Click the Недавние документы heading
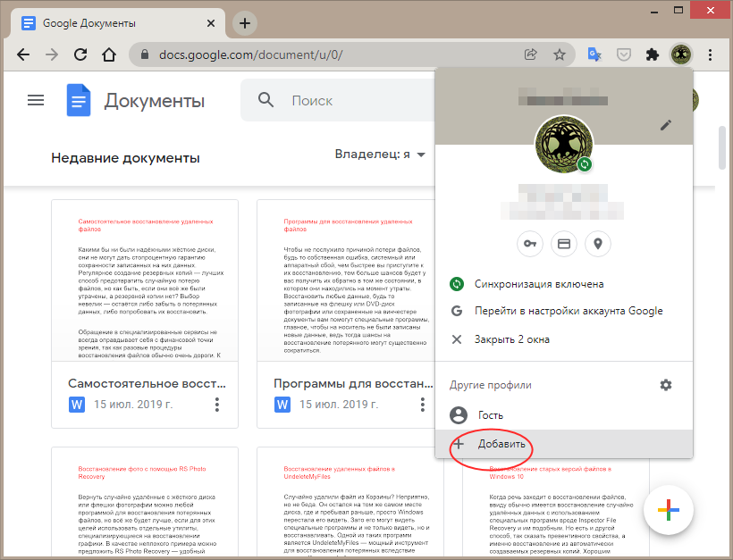Screen dimensions: 733x560 click(125, 158)
